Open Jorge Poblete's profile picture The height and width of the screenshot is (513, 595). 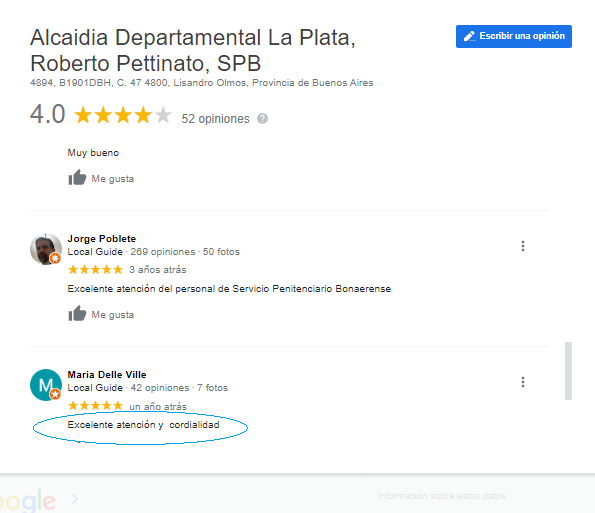pos(46,249)
